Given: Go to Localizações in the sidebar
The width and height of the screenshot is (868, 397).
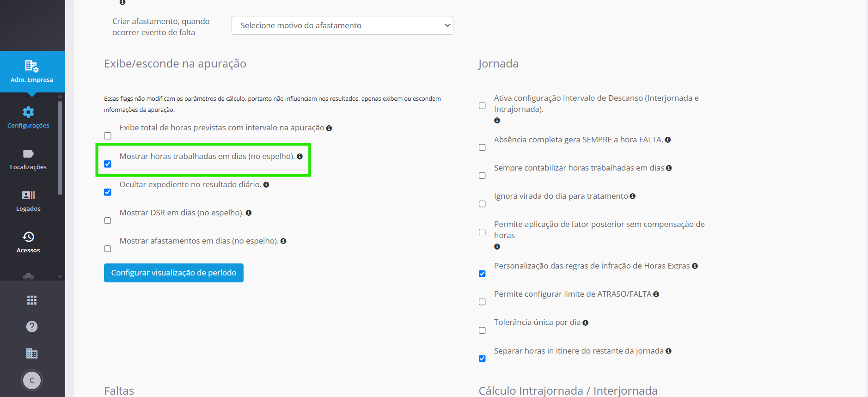Looking at the screenshot, I should point(28,159).
